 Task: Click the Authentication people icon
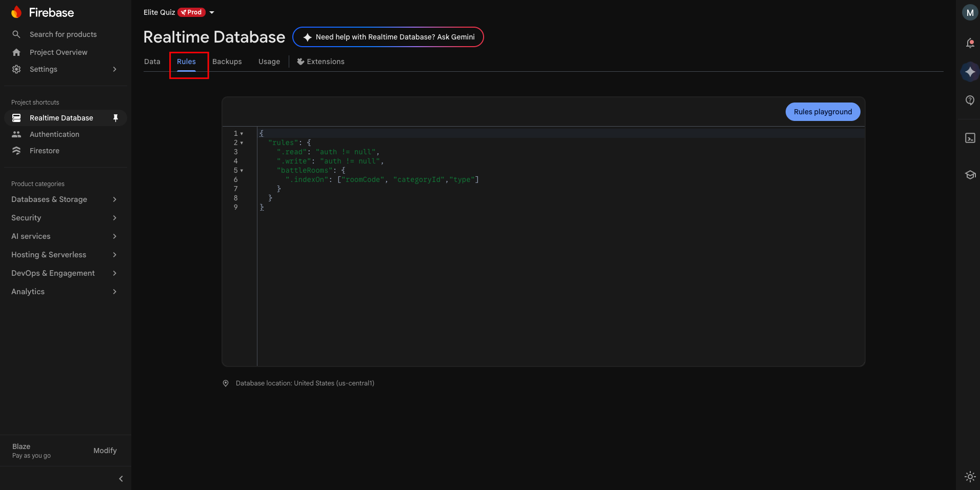point(16,134)
